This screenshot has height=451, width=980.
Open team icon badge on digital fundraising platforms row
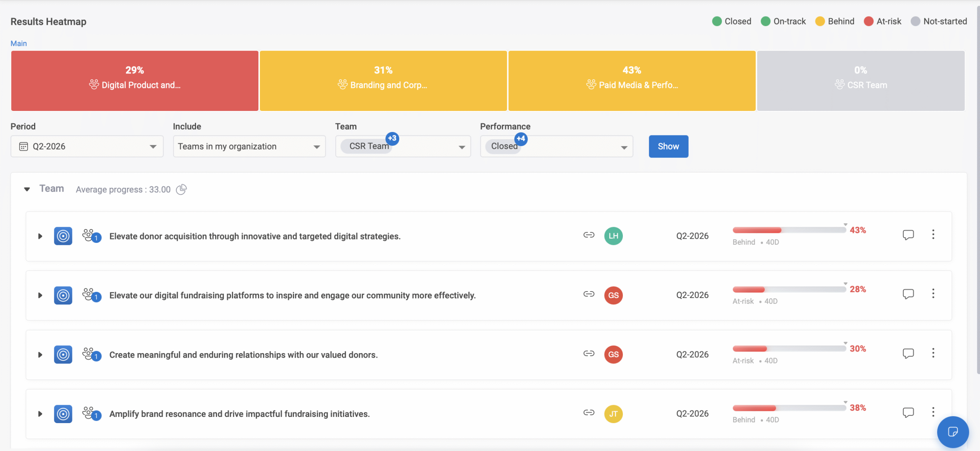91,295
